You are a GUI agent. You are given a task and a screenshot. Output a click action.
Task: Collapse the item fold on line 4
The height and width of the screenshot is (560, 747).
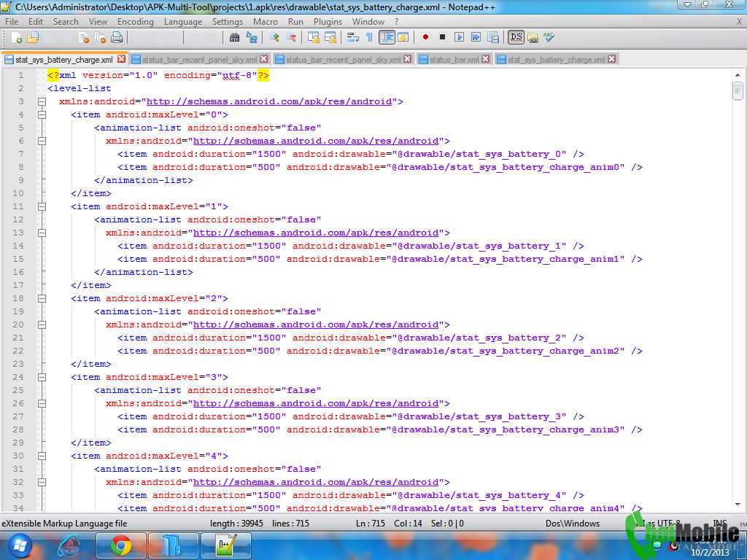pyautogui.click(x=42, y=114)
